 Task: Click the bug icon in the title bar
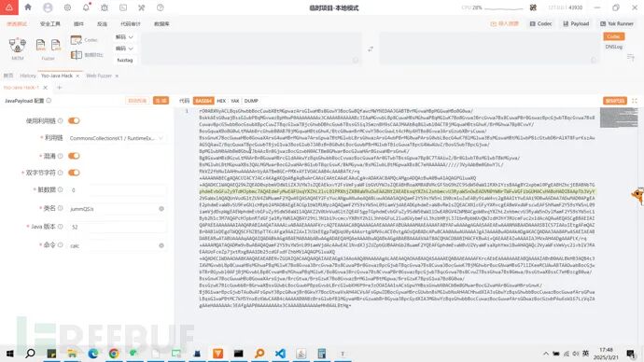tap(105, 7)
